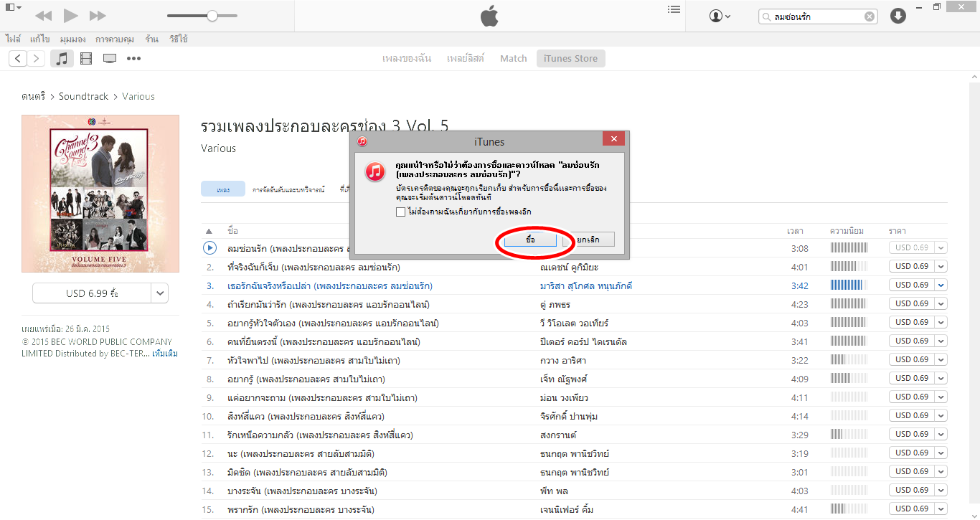The width and height of the screenshot is (980, 520).
Task: Buy track 4 for USD 0.69
Action: coord(911,303)
